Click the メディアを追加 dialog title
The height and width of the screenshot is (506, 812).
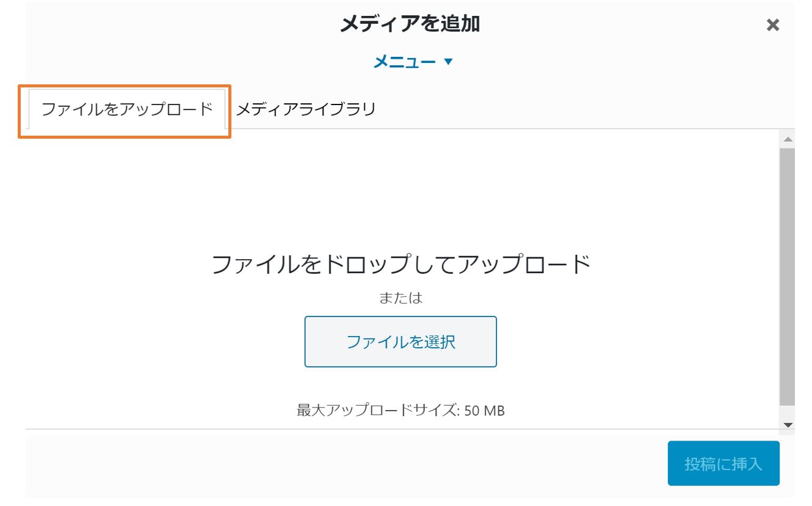[x=410, y=24]
